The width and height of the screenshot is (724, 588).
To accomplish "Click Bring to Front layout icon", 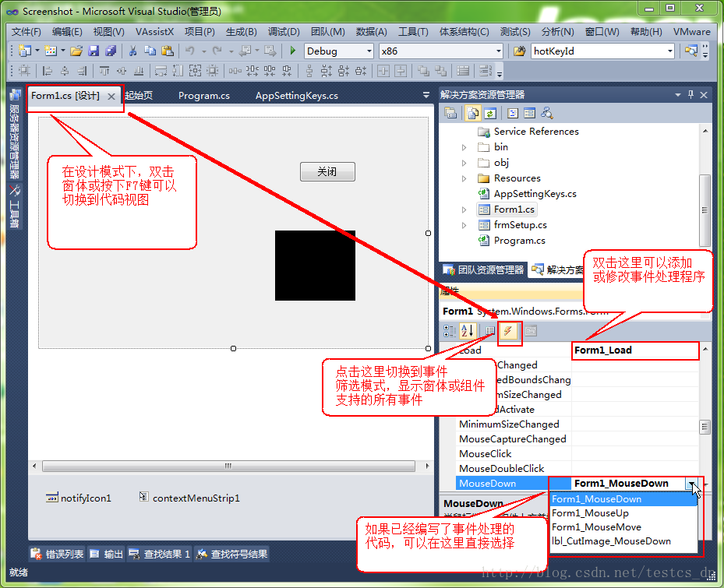I will 423,71.
